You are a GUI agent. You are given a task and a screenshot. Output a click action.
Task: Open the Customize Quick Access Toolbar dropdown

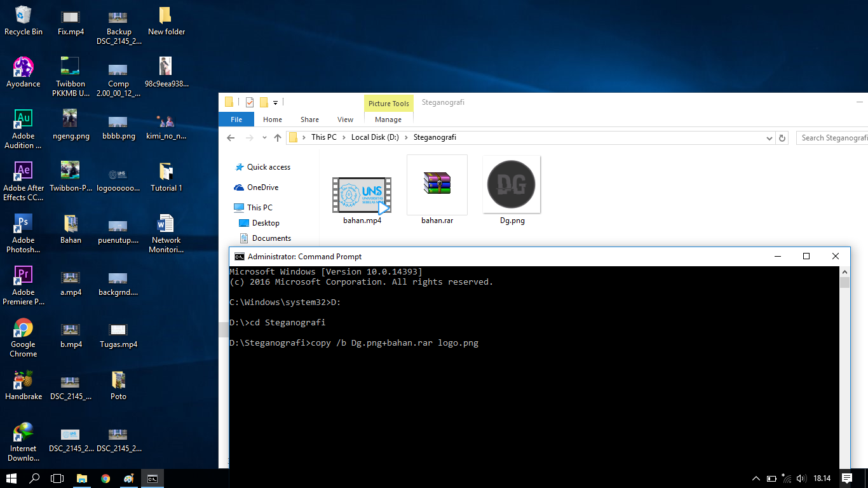point(276,102)
